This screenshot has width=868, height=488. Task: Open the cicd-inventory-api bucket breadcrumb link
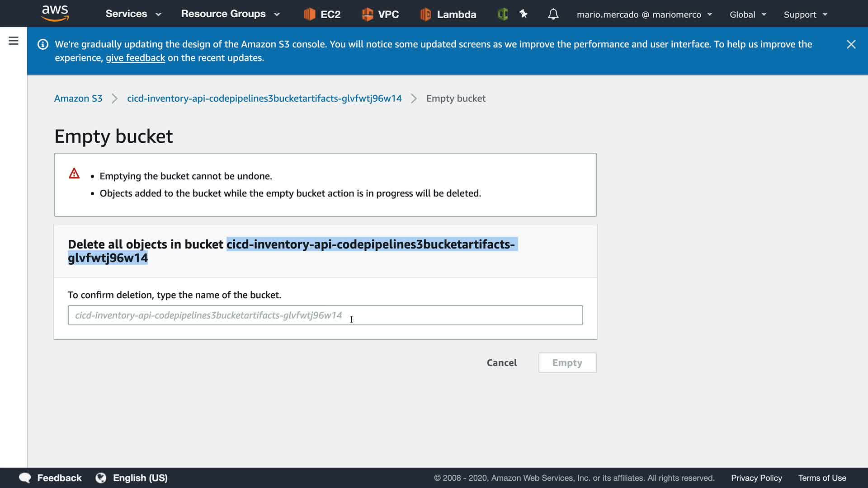coord(264,99)
